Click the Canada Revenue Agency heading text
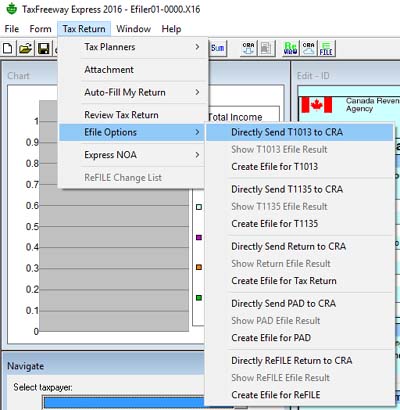This screenshot has height=410, width=400. tap(372, 104)
